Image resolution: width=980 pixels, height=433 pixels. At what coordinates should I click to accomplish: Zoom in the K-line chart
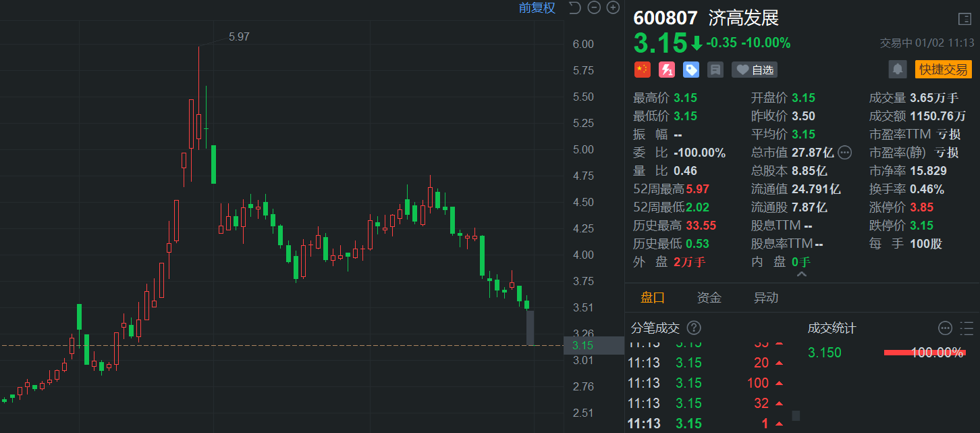click(613, 8)
